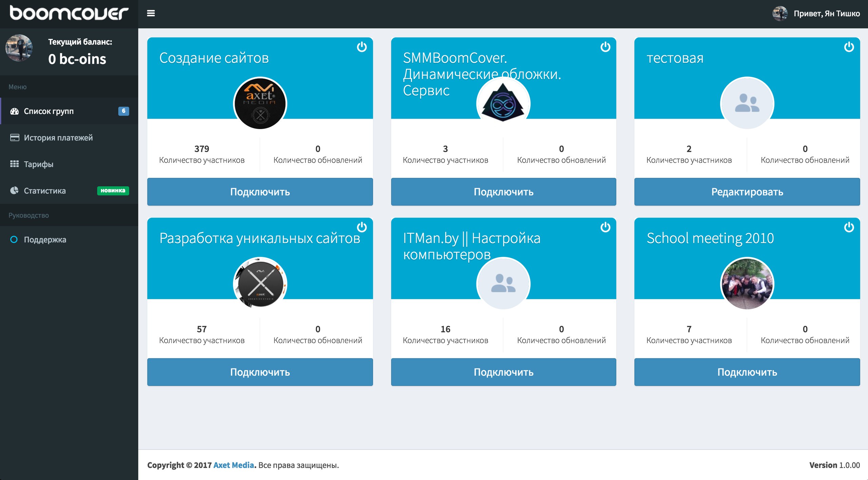Toggle power icon on Создание сайтов card
Viewport: 868px width, 480px height.
pyautogui.click(x=362, y=47)
